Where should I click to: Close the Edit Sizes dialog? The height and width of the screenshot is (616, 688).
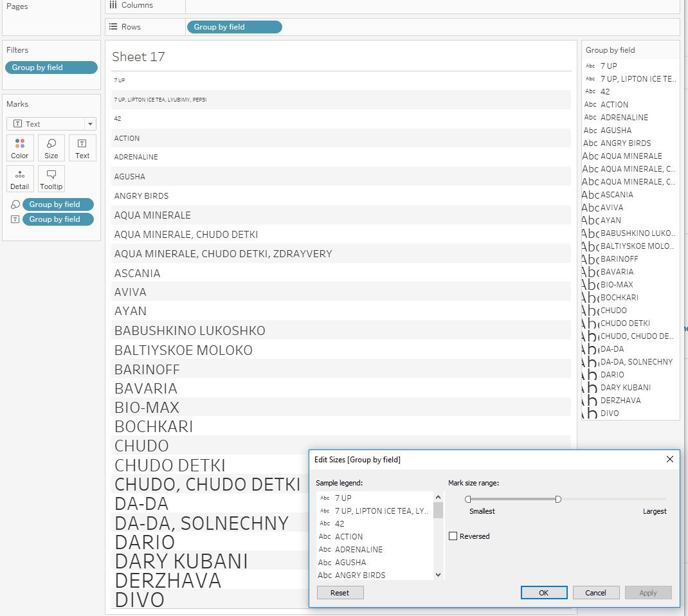(x=669, y=459)
